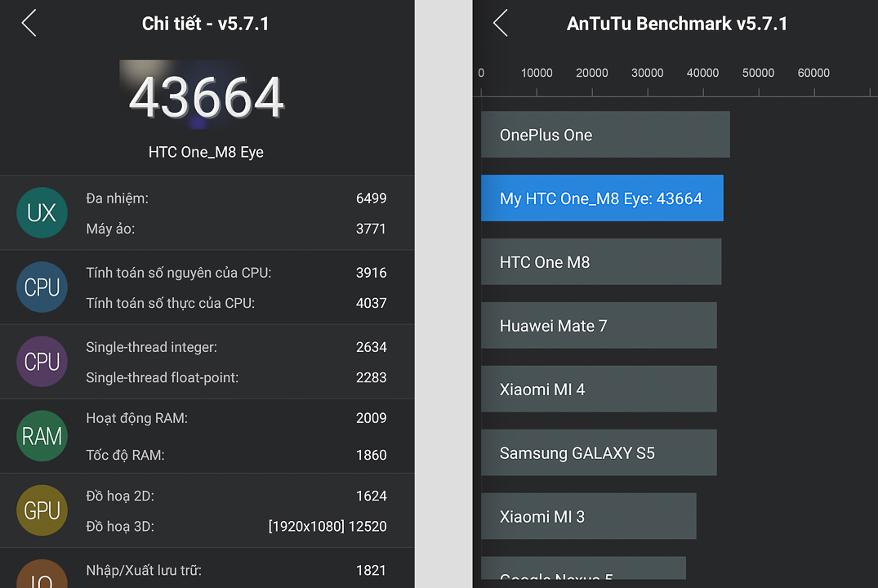
Task: Click the highlighted My HTC One_M8 Eye score
Action: pos(602,198)
